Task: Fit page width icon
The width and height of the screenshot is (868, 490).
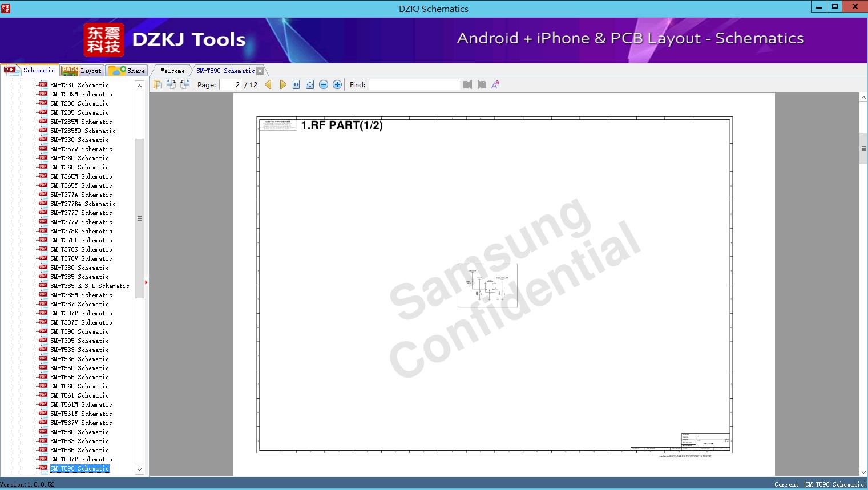Action: (296, 84)
